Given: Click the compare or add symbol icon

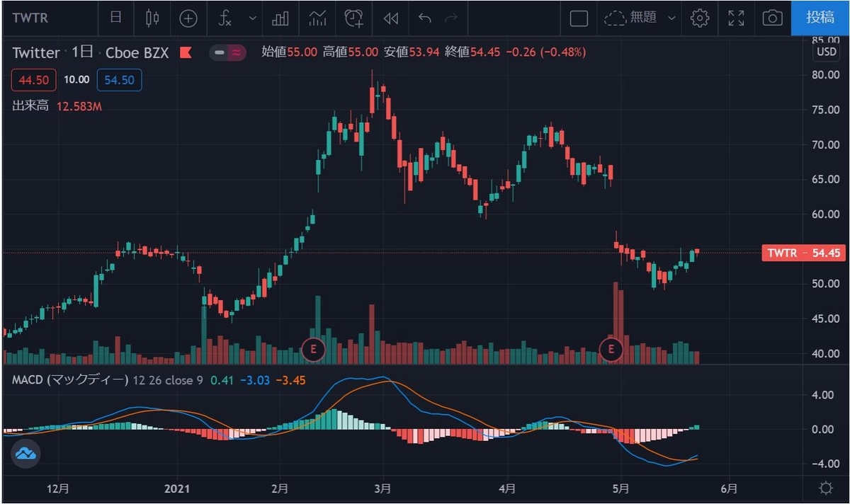Looking at the screenshot, I should (x=188, y=18).
